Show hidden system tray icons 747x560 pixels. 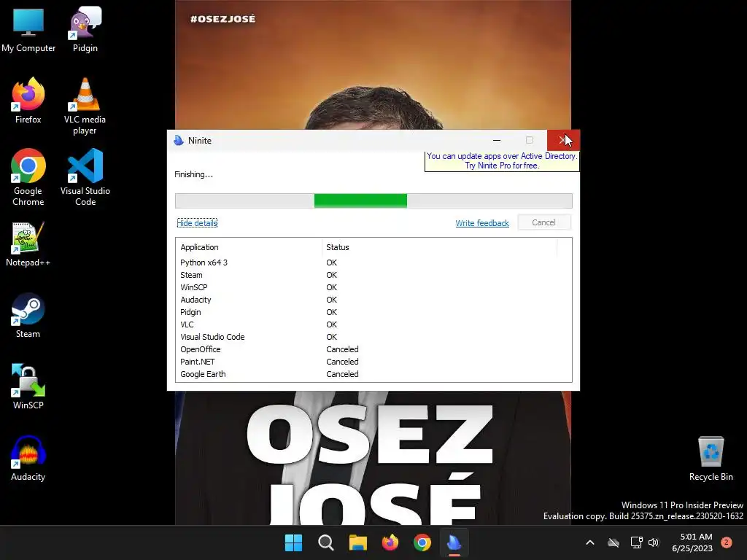(x=589, y=542)
